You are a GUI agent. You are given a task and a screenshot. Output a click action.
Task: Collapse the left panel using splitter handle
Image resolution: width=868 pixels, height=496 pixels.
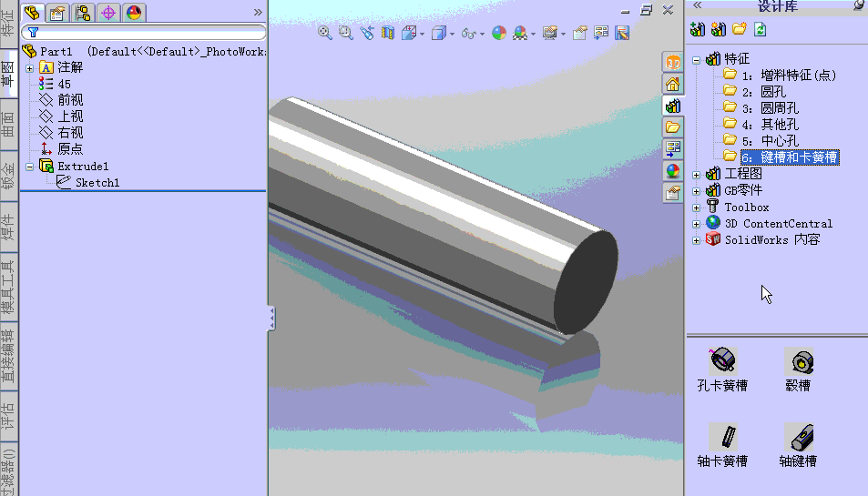271,319
